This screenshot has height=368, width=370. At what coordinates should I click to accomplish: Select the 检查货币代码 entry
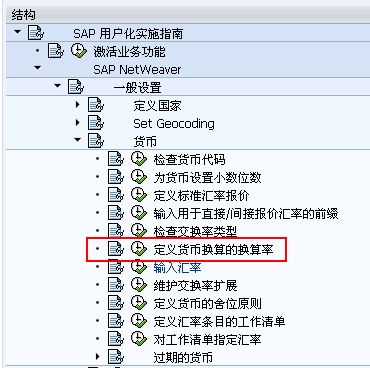(189, 159)
